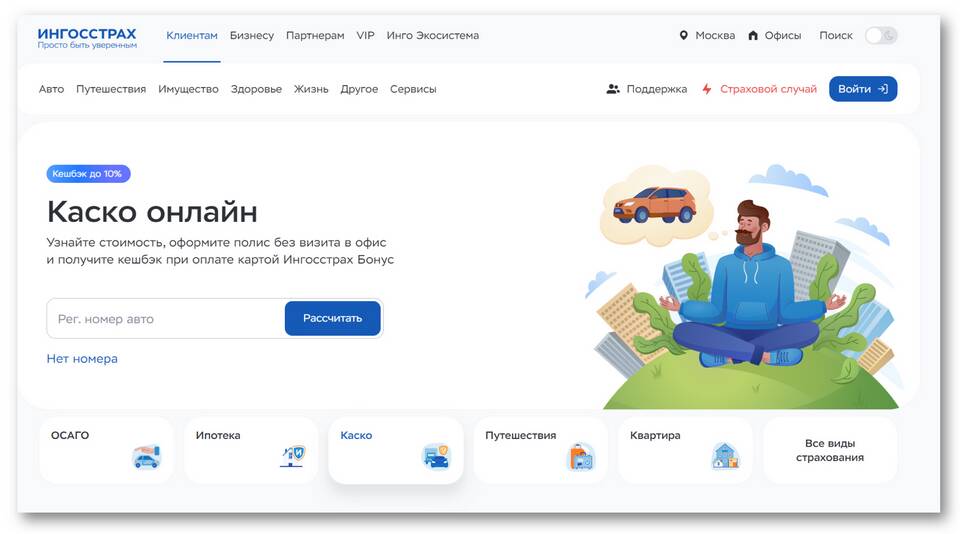This screenshot has width=960, height=534.
Task: Click the Нет номера link
Action: tap(82, 359)
